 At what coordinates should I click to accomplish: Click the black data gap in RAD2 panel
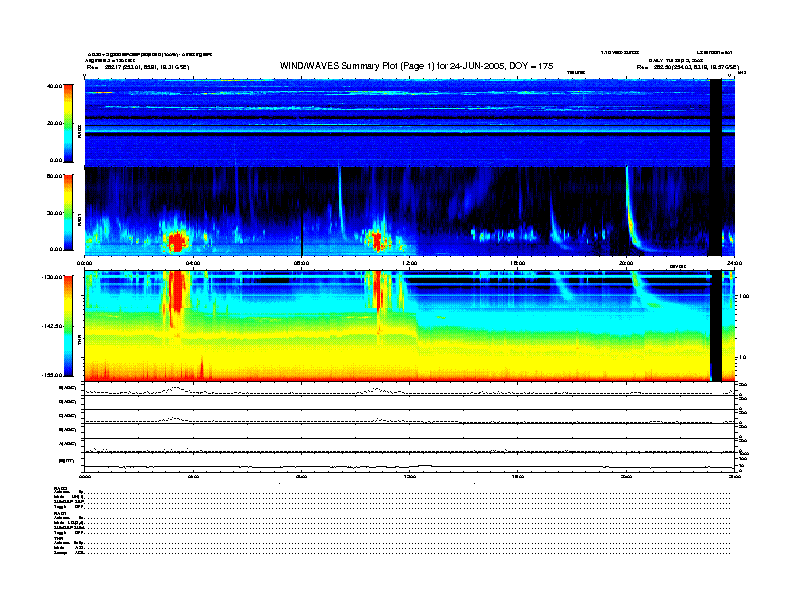click(x=716, y=123)
